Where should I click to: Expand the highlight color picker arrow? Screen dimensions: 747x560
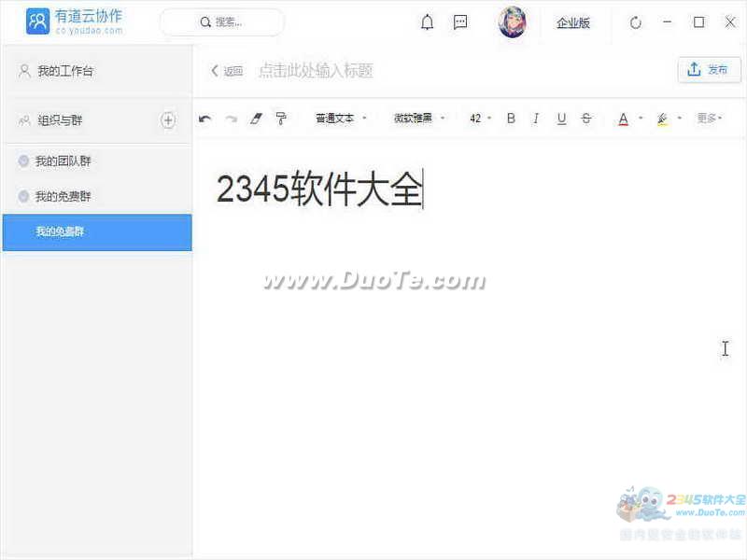[680, 118]
